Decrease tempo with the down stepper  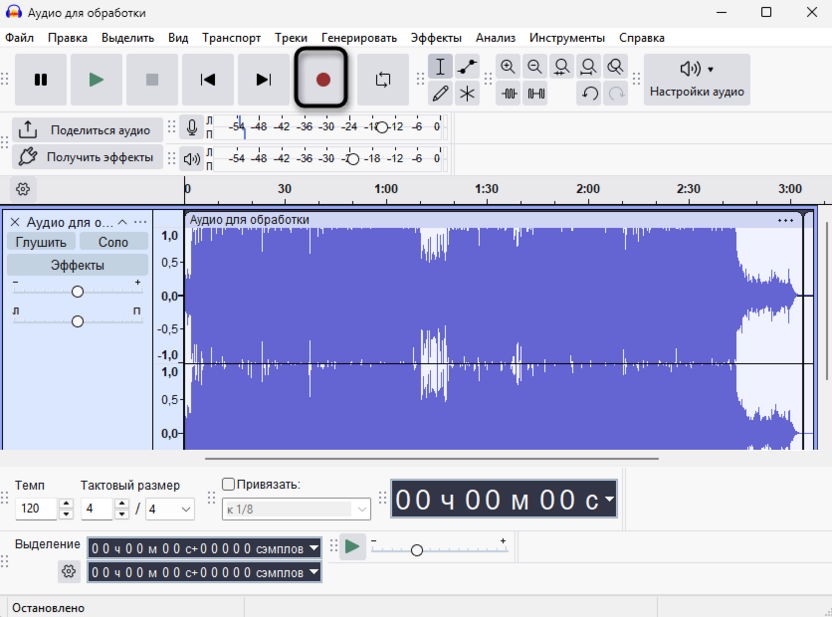click(66, 514)
